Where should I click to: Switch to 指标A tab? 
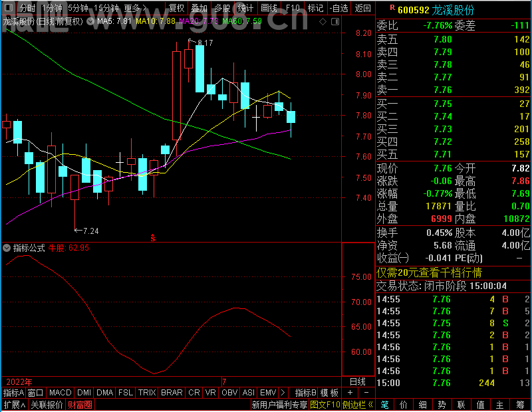[x=13, y=393]
